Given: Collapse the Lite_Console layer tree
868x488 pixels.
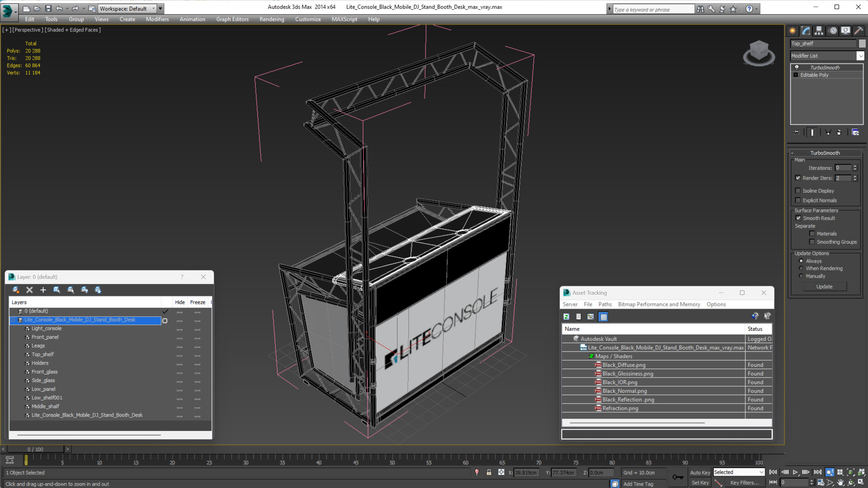Looking at the screenshot, I should 13,320.
